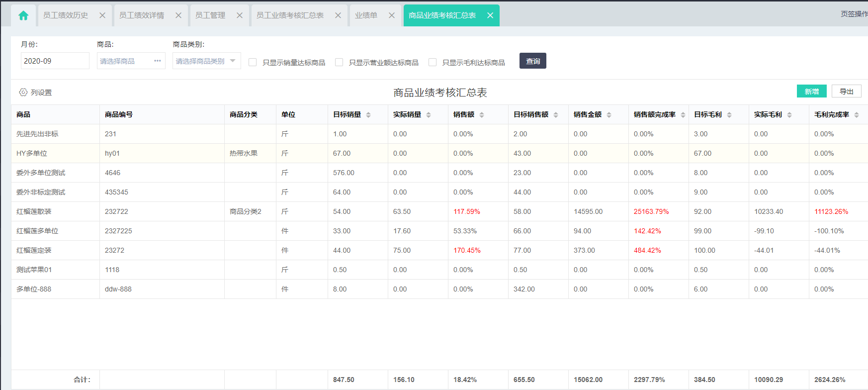Click the 请选择商品 input field
The width and height of the screenshot is (868, 390).
(131, 61)
